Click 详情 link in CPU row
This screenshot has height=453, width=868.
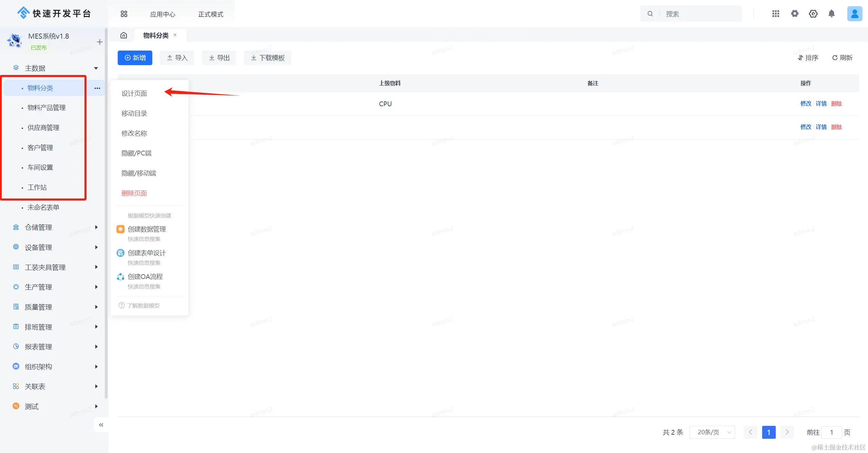coord(821,104)
